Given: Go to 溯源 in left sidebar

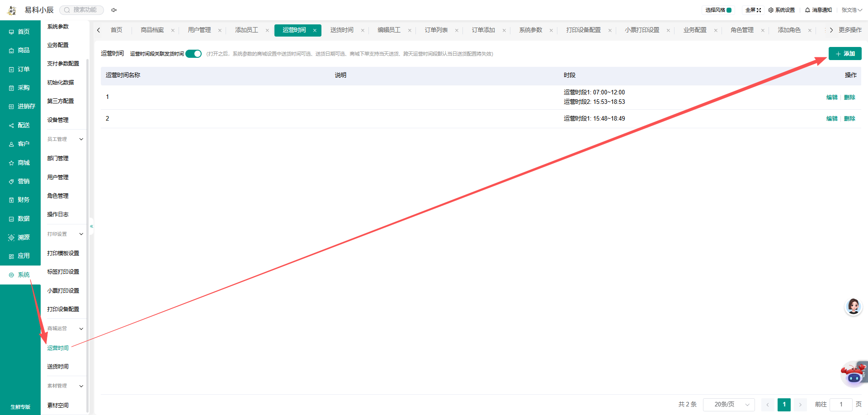Looking at the screenshot, I should click(x=19, y=237).
